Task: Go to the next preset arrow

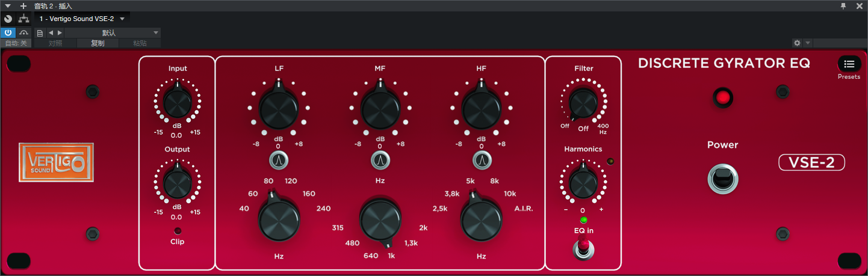Action: click(x=59, y=32)
